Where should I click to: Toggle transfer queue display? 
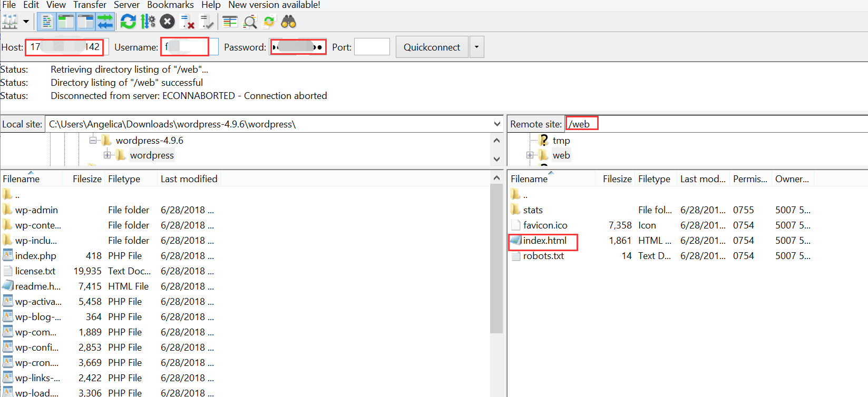pos(105,22)
